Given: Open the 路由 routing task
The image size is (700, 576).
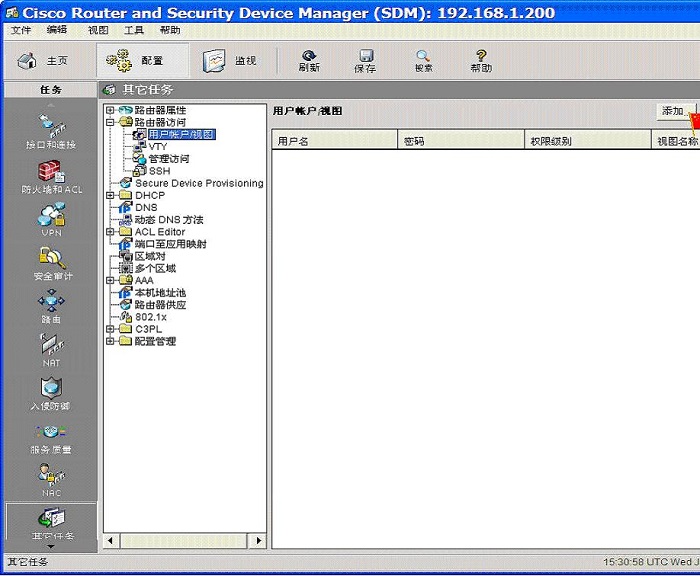Looking at the screenshot, I should 51,306.
